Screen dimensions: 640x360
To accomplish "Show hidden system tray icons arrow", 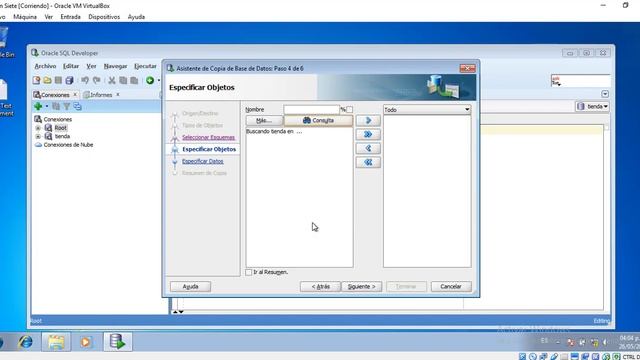I will 558,342.
